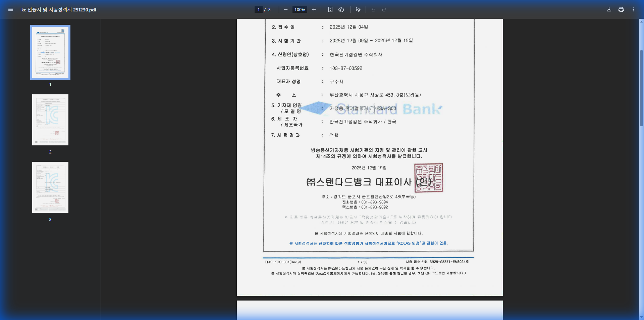This screenshot has width=644, height=320.
Task: Click the undo arrow icon
Action: click(373, 9)
